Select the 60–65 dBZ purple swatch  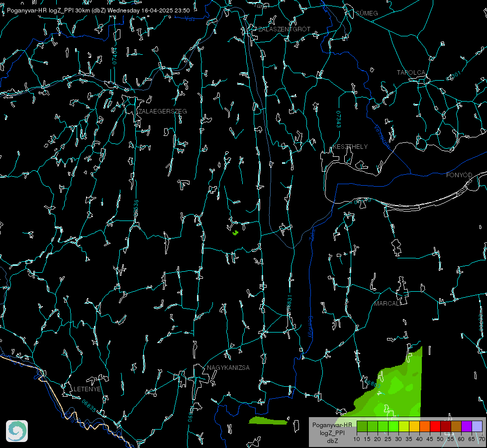click(x=467, y=426)
